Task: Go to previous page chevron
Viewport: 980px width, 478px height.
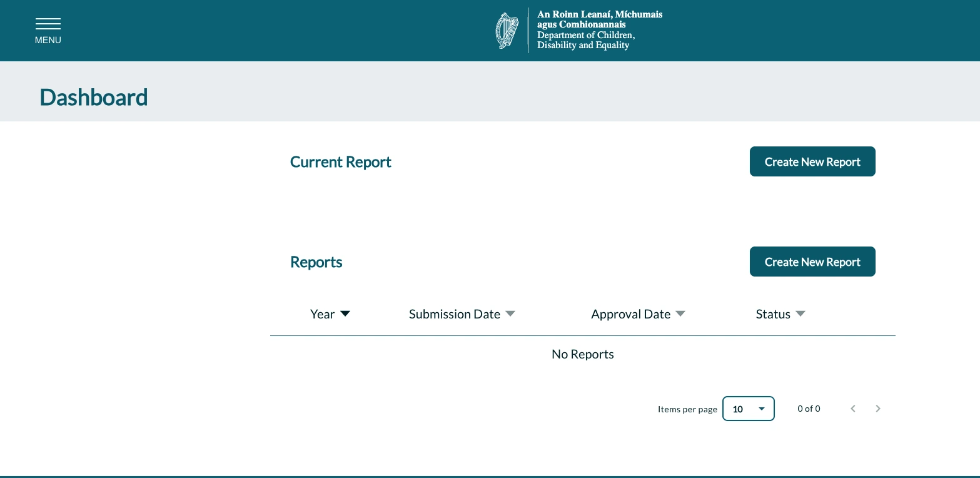Action: (x=853, y=409)
